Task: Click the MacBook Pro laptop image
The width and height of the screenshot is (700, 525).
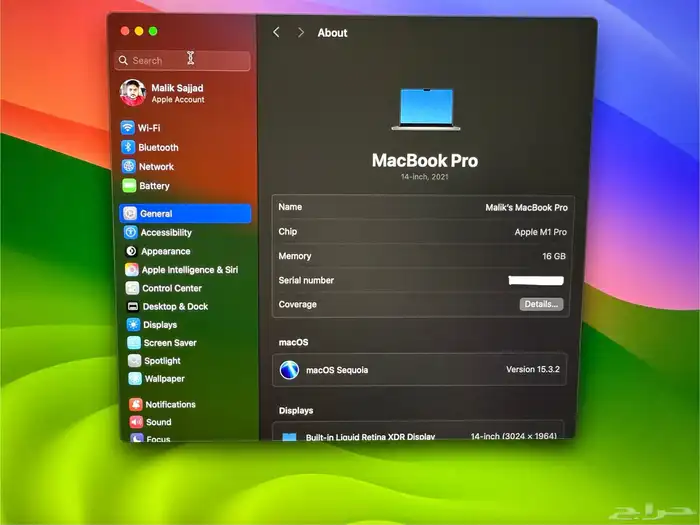Action: 426,109
